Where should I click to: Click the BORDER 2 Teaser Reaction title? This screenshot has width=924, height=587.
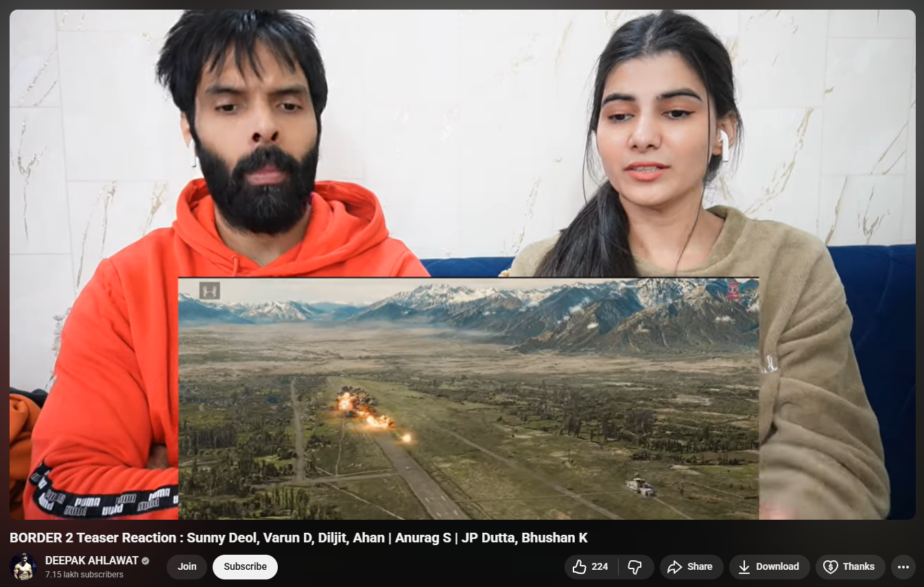(x=298, y=538)
